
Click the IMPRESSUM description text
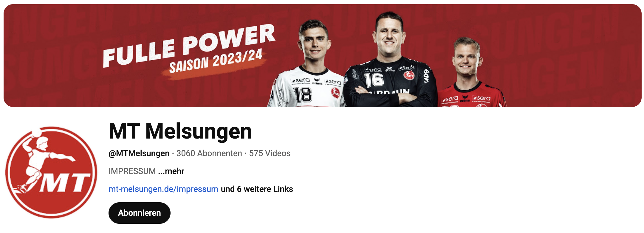[132, 171]
